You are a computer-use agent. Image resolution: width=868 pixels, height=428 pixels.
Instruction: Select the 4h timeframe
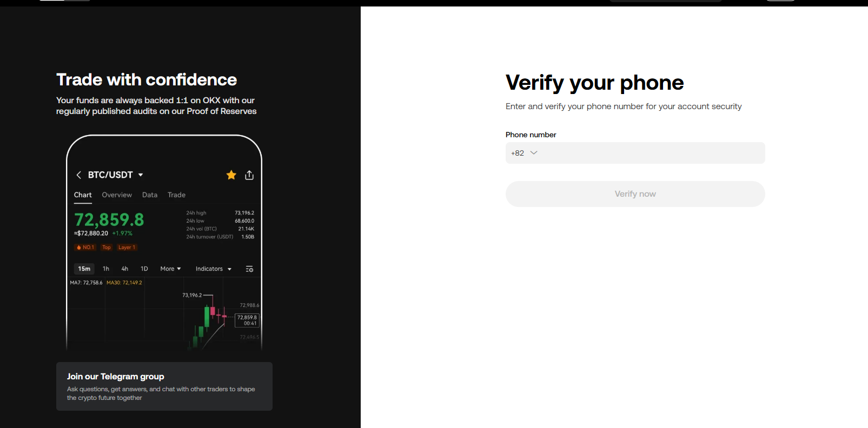pyautogui.click(x=125, y=269)
